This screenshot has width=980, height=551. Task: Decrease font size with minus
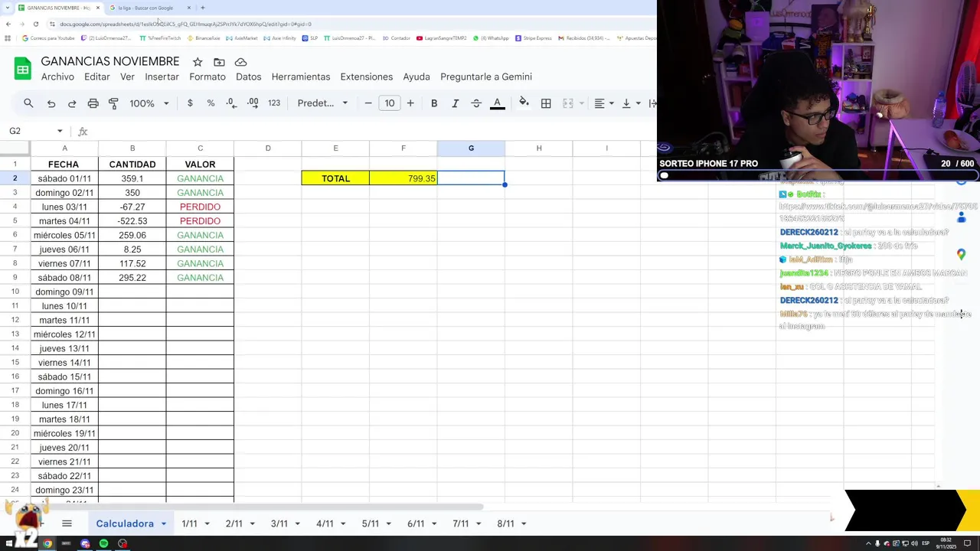(368, 103)
